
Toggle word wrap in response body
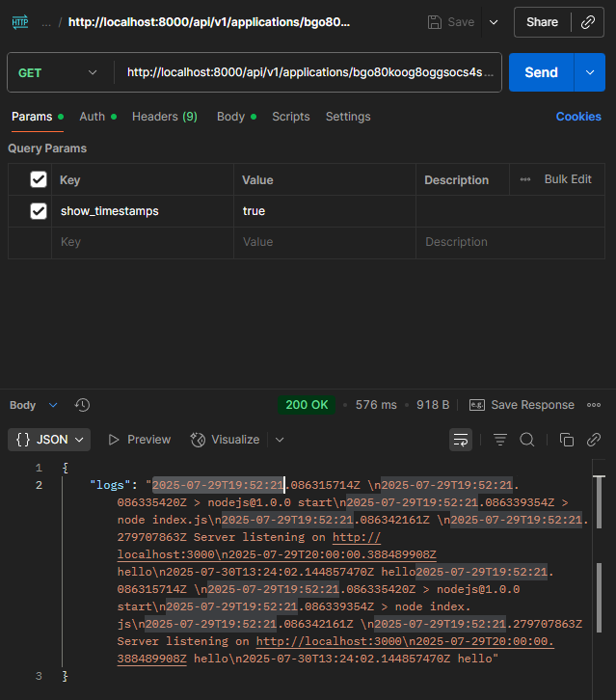click(461, 440)
